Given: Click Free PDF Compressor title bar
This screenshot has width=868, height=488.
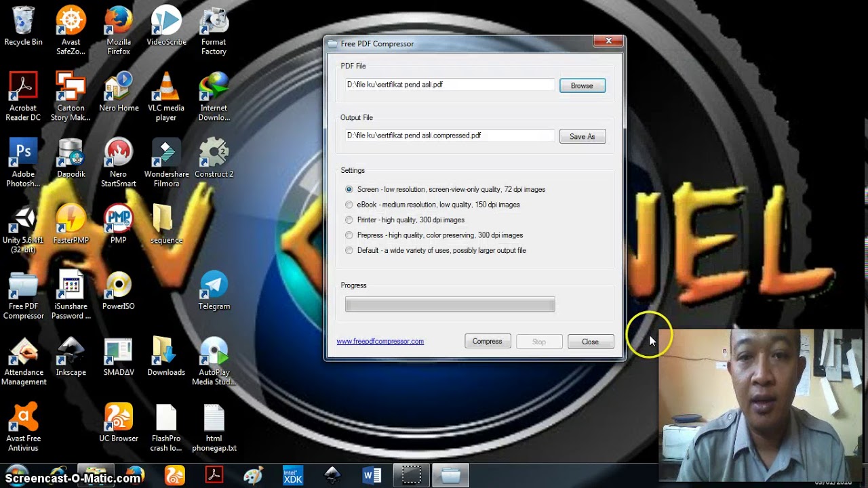Looking at the screenshot, I should 461,43.
